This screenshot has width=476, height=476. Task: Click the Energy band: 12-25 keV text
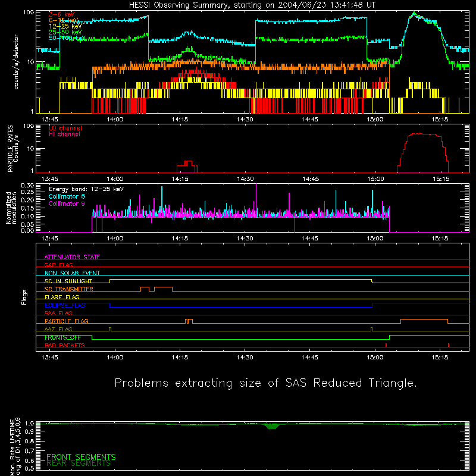pos(86,189)
